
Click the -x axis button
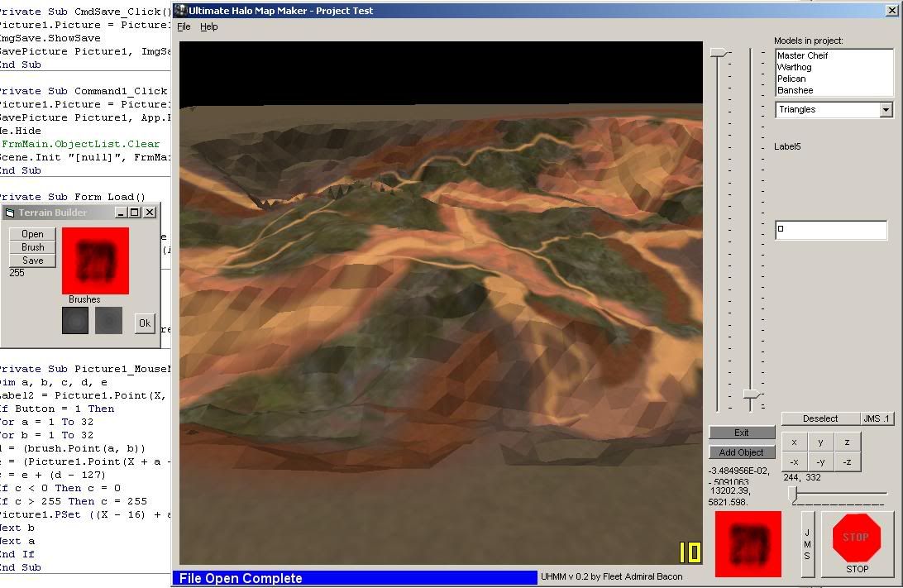pyautogui.click(x=794, y=461)
